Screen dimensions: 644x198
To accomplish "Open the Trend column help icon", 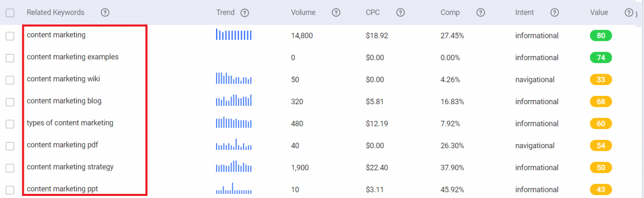I will [x=245, y=12].
